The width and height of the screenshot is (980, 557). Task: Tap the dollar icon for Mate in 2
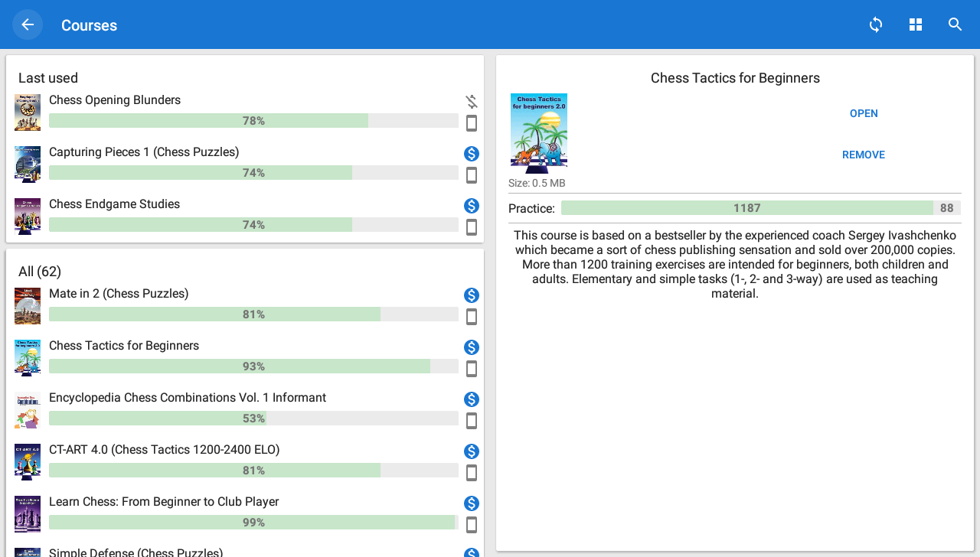point(472,295)
